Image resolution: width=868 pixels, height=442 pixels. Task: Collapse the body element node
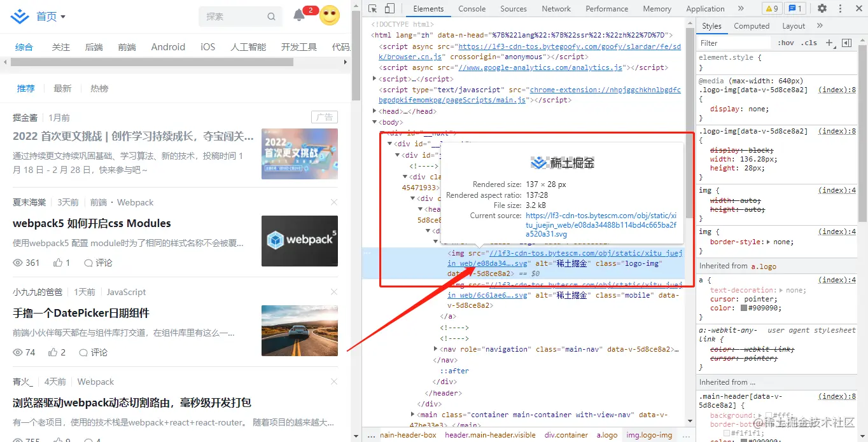point(375,122)
